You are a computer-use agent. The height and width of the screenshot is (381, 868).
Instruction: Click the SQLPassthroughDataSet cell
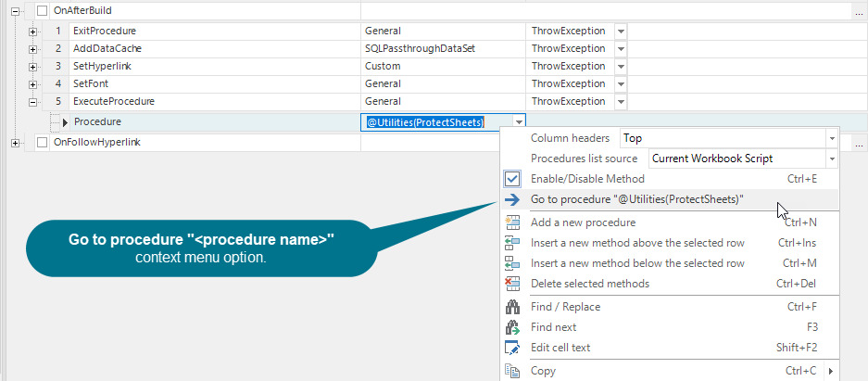(443, 49)
